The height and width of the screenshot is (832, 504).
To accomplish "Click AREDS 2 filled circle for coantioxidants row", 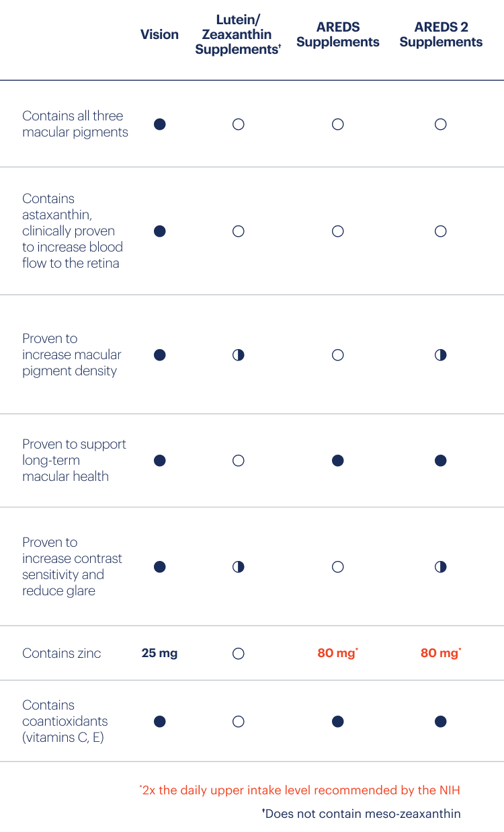I will 440,722.
